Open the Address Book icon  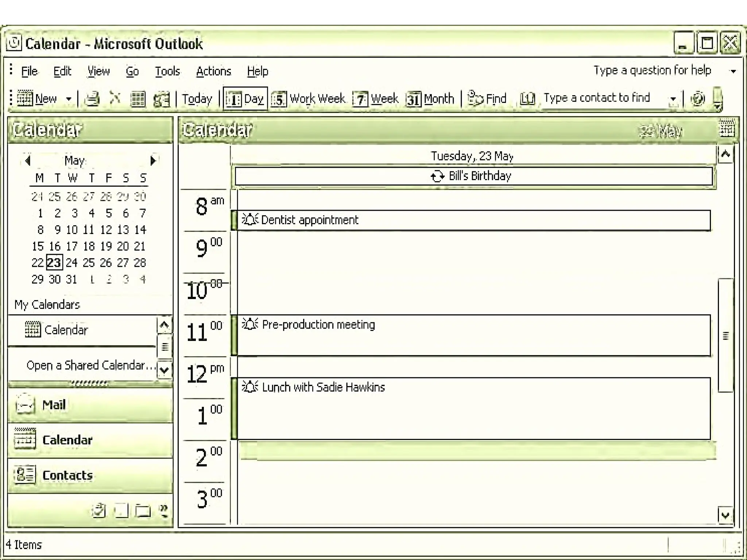[x=527, y=98]
